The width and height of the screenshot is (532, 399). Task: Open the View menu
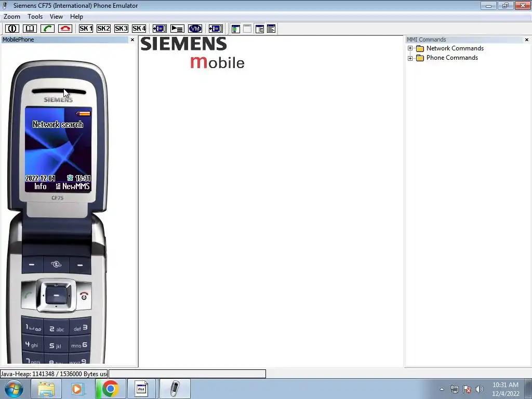56,16
